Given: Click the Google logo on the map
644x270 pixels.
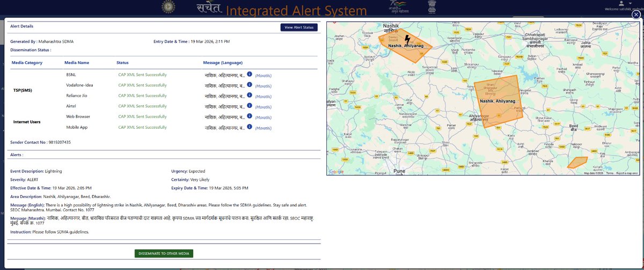Looking at the screenshot, I should 336,172.
